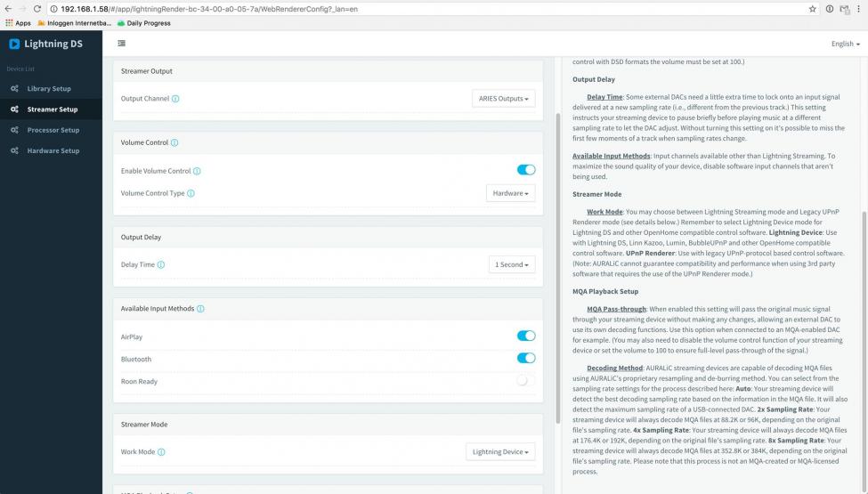The width and height of the screenshot is (868, 494).
Task: Click the Hardware Setup gear icon
Action: (x=14, y=150)
